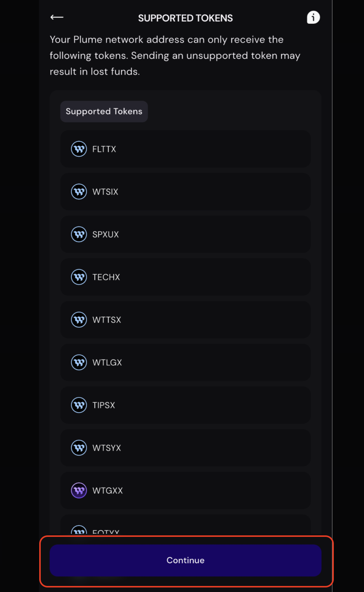
Task: Select the TECHX token row
Action: pos(186,277)
